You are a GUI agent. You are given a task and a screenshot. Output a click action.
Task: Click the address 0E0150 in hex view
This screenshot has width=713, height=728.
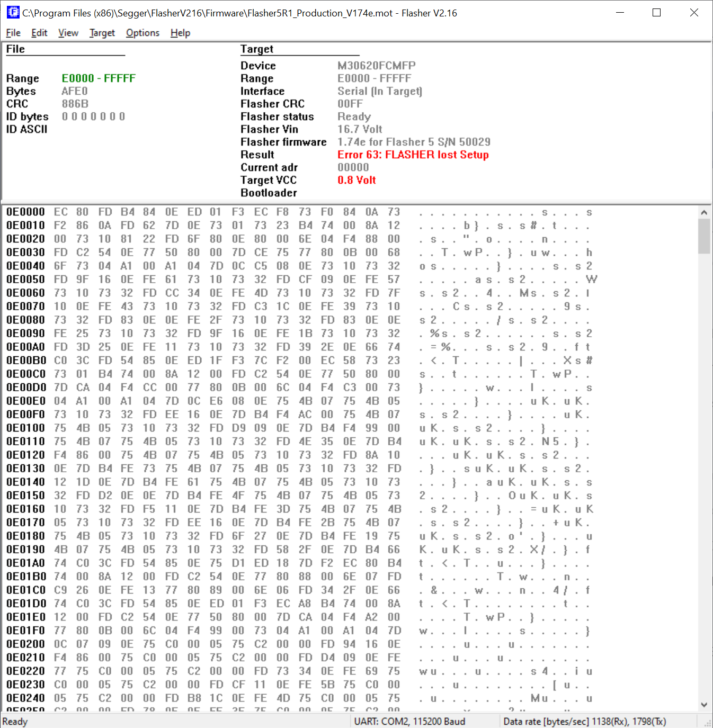[x=25, y=496]
